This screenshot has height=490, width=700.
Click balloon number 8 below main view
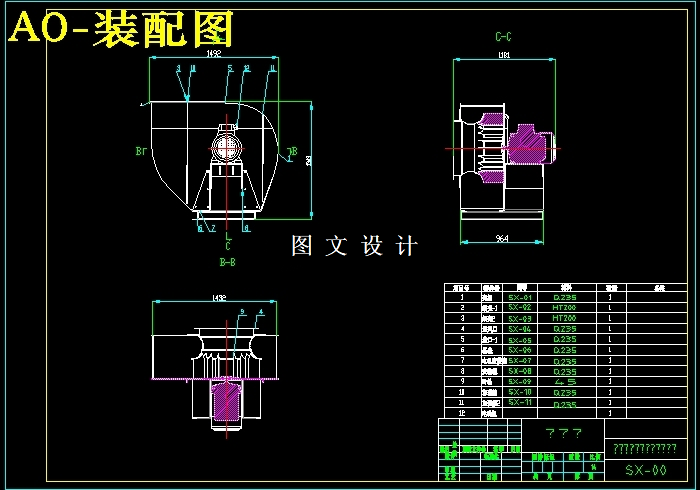coord(246,228)
